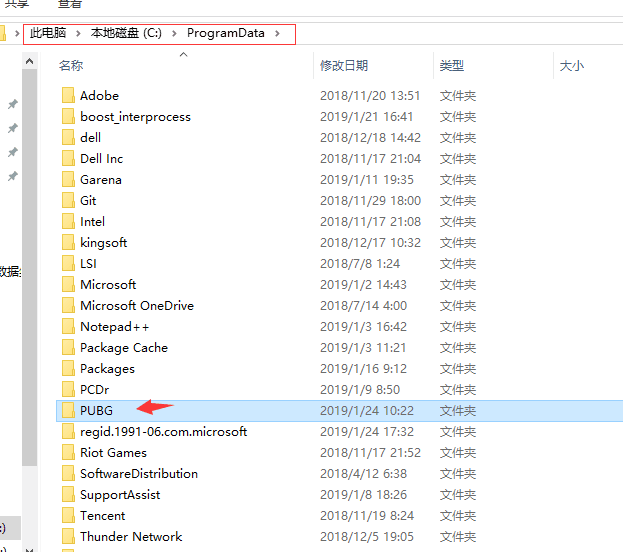Click the first pin icon in the sidebar
Viewport: 623px width, 552px height.
click(13, 104)
